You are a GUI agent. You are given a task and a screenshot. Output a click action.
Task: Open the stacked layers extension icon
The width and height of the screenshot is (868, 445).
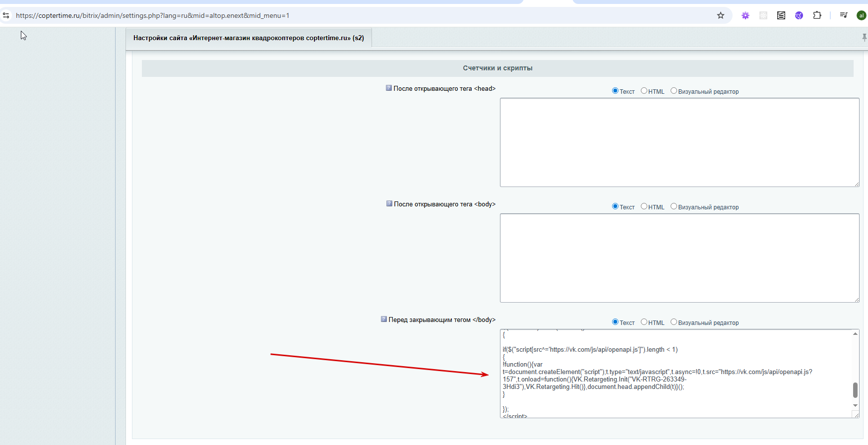(781, 15)
